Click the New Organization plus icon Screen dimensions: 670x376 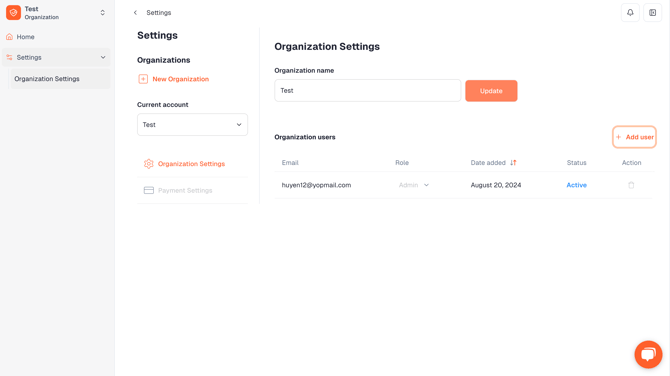pyautogui.click(x=143, y=79)
